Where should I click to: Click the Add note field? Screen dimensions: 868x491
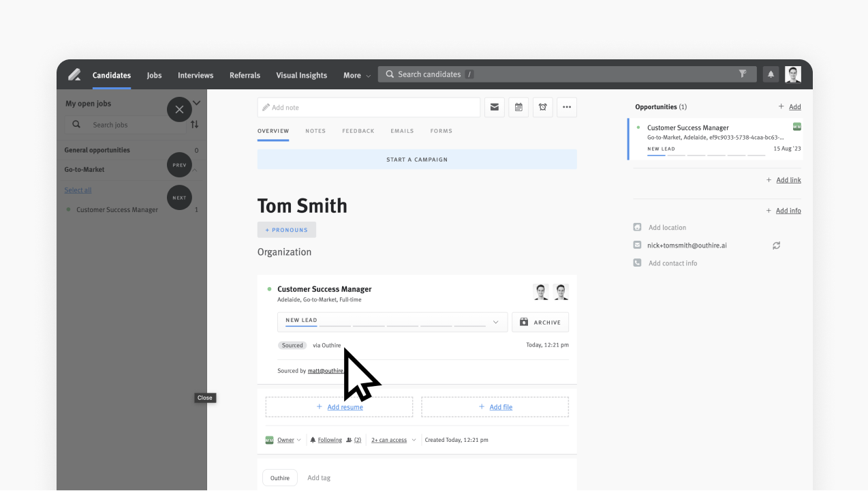[369, 108]
